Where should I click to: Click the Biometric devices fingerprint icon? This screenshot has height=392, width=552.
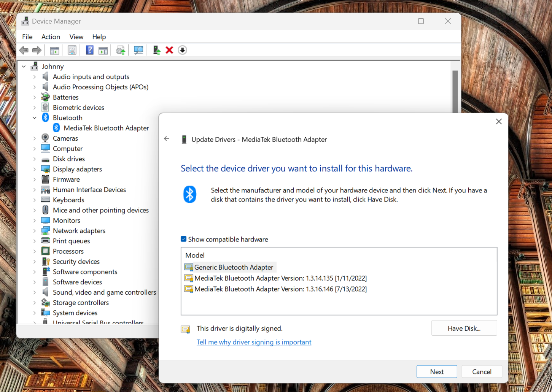point(45,107)
